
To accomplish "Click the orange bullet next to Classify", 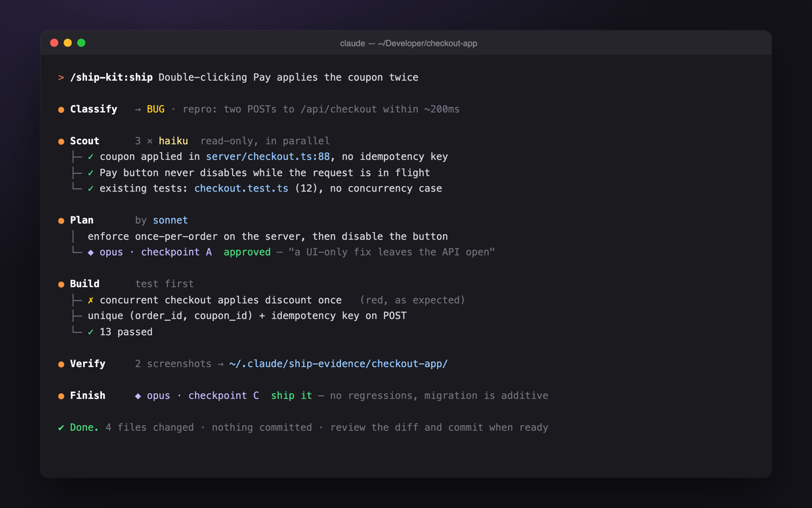I will (x=61, y=110).
